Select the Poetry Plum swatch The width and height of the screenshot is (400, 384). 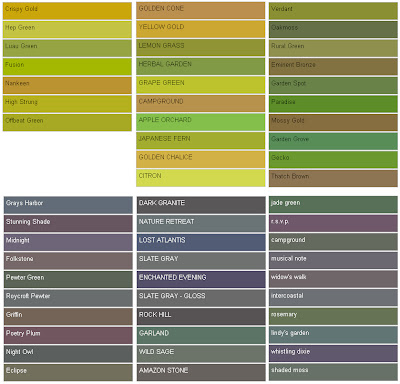(x=68, y=335)
